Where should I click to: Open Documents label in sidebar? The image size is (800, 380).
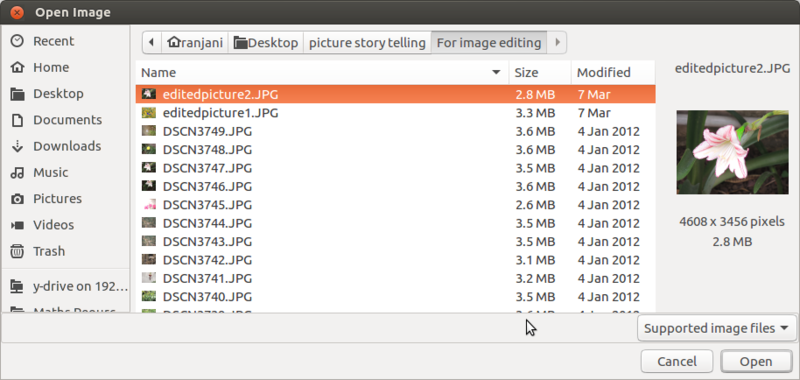[x=67, y=120]
